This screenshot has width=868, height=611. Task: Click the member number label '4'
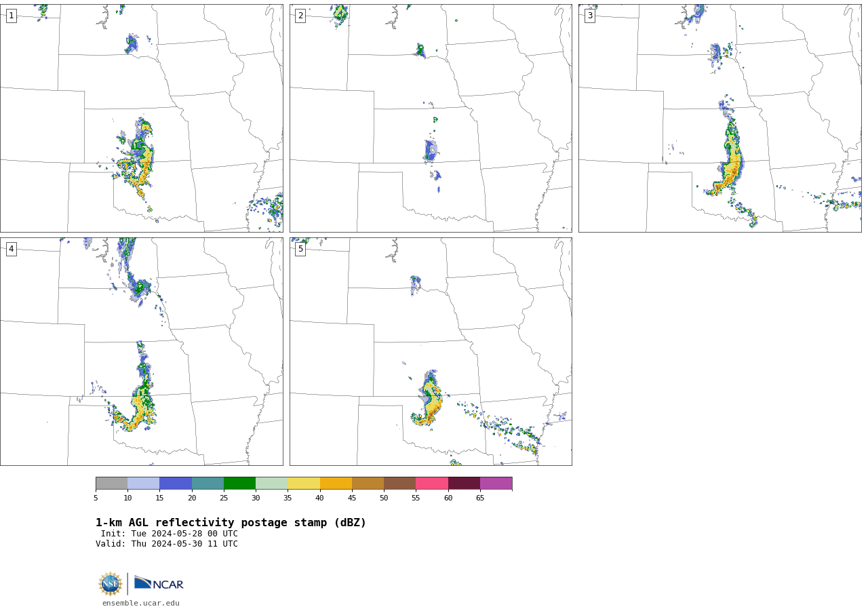coord(12,249)
